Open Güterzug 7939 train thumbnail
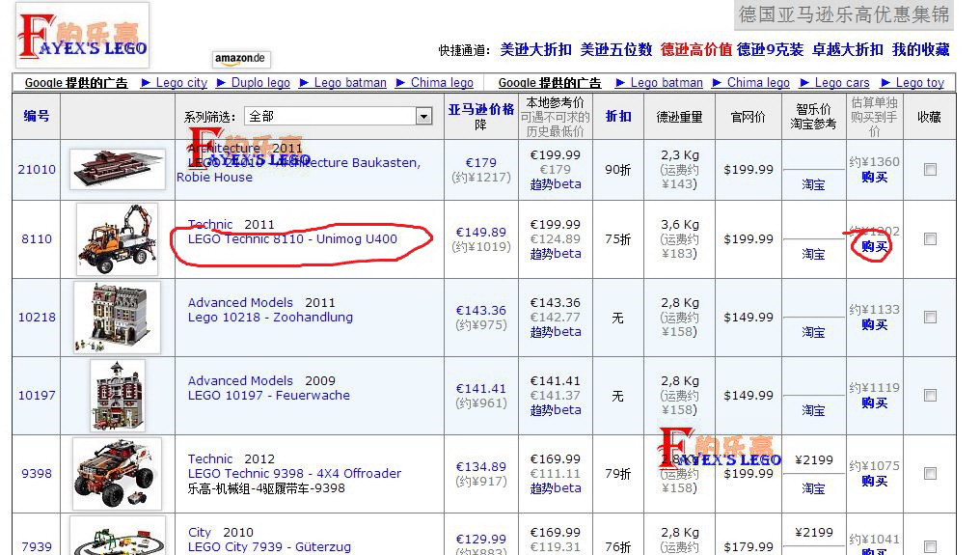This screenshot has width=980, height=555. pos(118,537)
